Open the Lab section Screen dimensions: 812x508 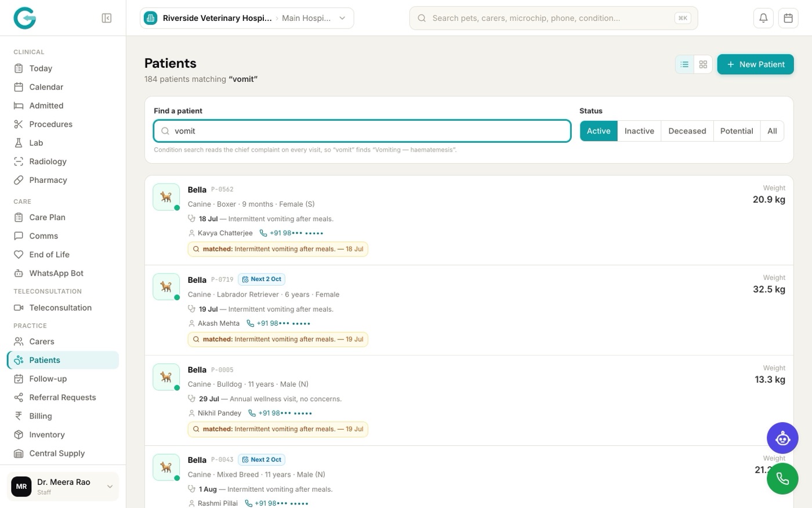63,143
